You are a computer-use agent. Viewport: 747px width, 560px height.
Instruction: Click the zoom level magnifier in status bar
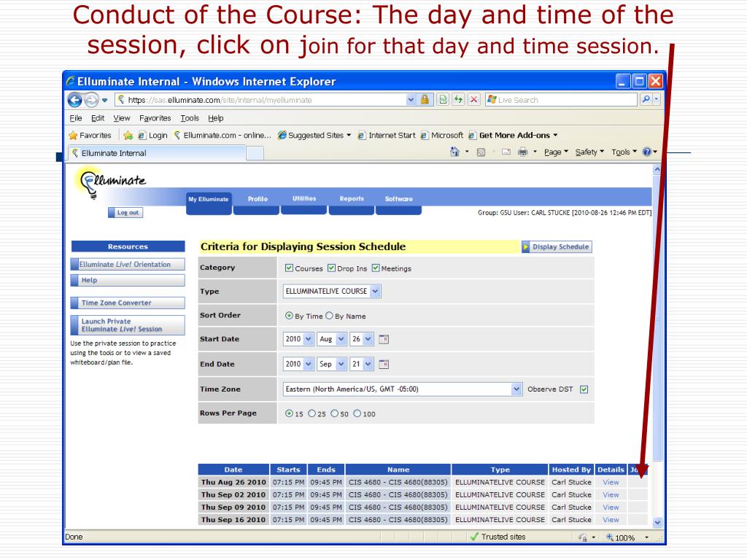[609, 537]
